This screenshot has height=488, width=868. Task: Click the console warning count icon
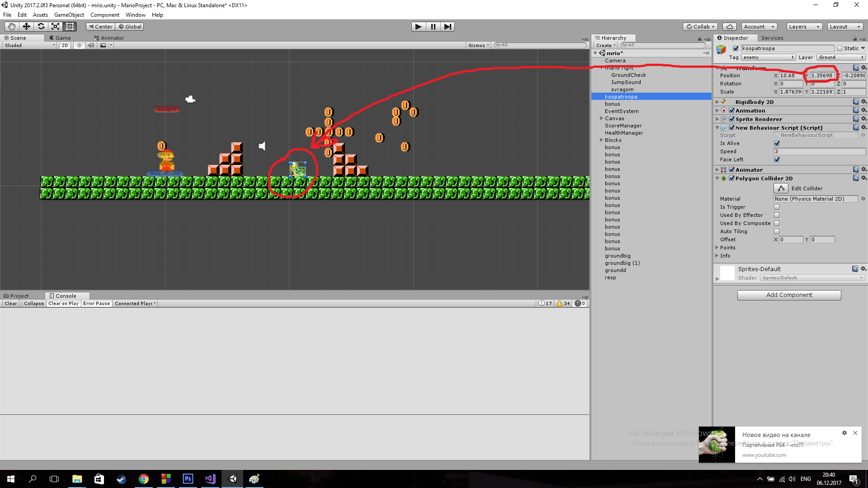click(563, 303)
